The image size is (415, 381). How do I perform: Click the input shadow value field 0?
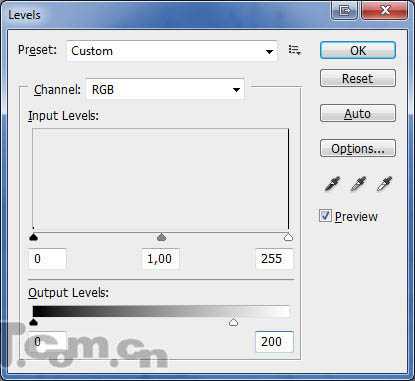click(47, 259)
